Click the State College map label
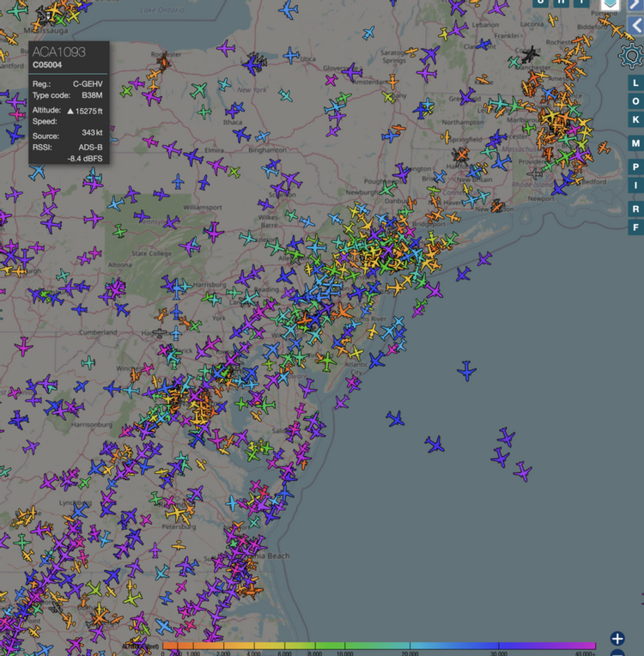644x656 pixels. pyautogui.click(x=151, y=253)
